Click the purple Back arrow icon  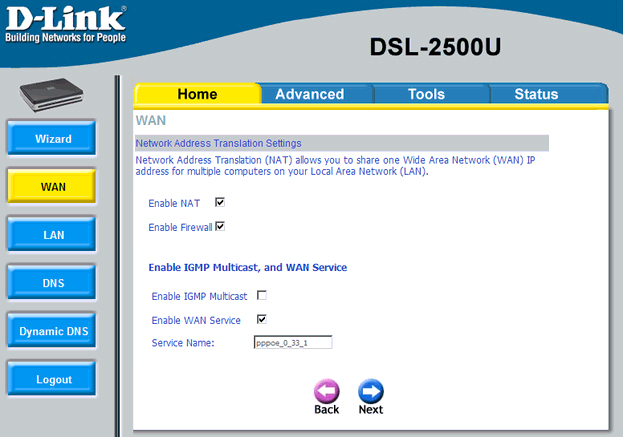click(327, 392)
